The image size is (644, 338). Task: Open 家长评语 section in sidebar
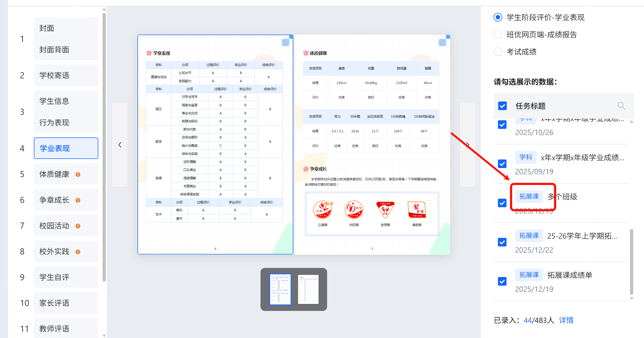click(66, 303)
